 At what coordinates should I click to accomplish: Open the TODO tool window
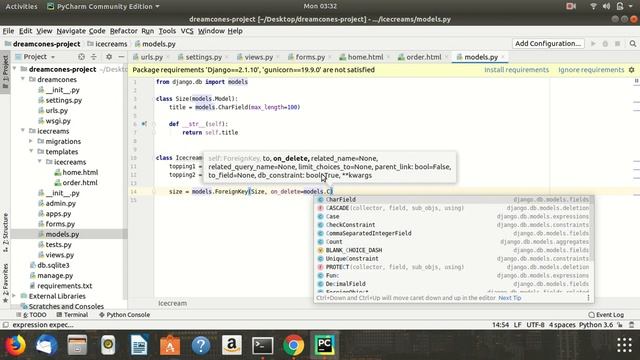(31, 315)
